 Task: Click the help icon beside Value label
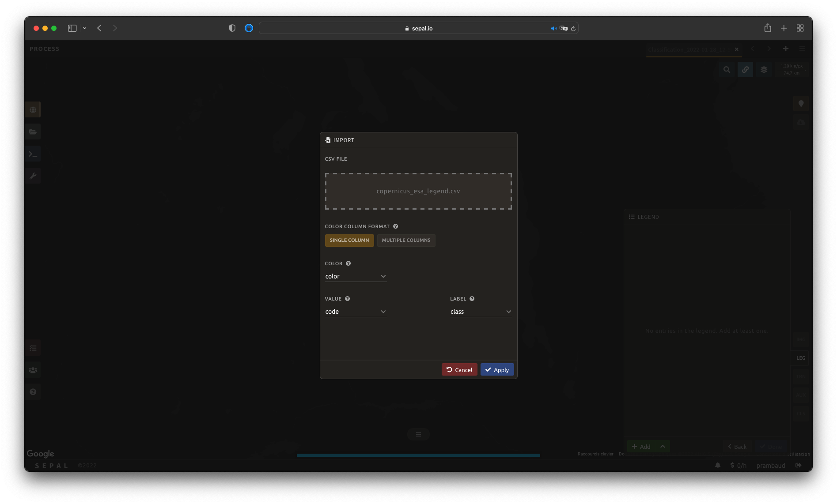coord(347,299)
